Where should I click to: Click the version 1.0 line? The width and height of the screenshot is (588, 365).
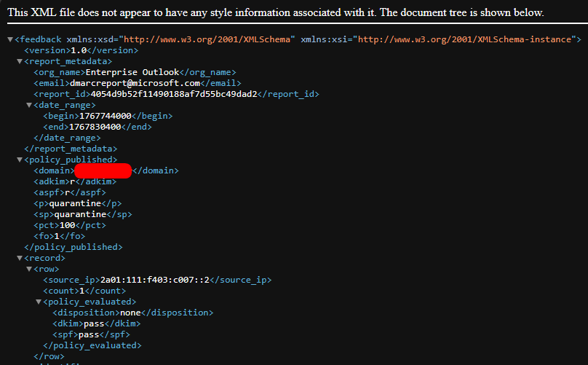(x=79, y=50)
